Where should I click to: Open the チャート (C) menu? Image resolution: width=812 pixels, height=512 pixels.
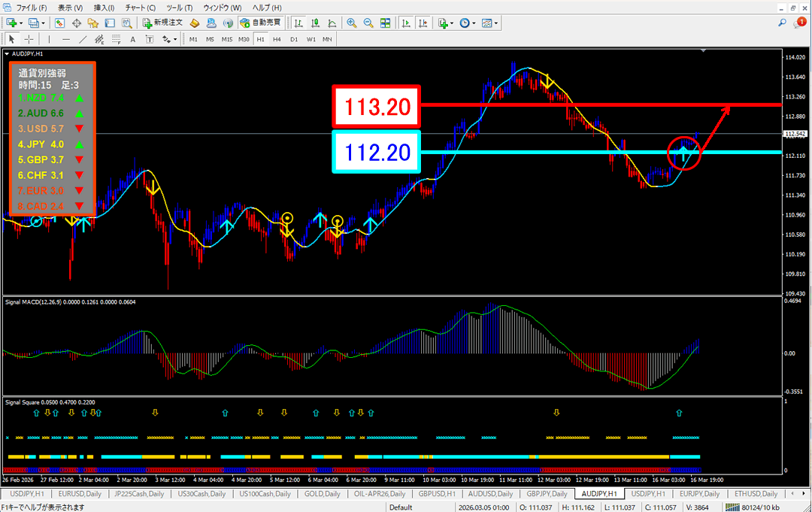click(140, 8)
